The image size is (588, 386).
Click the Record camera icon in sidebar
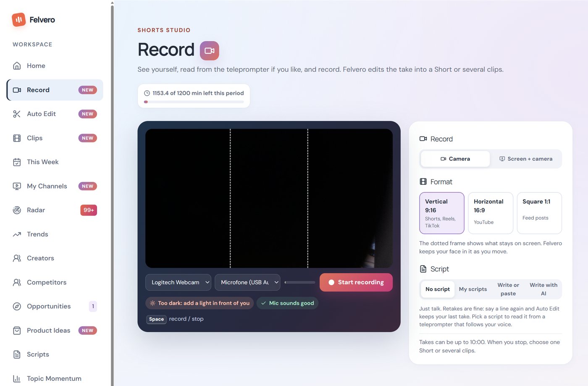coord(17,90)
